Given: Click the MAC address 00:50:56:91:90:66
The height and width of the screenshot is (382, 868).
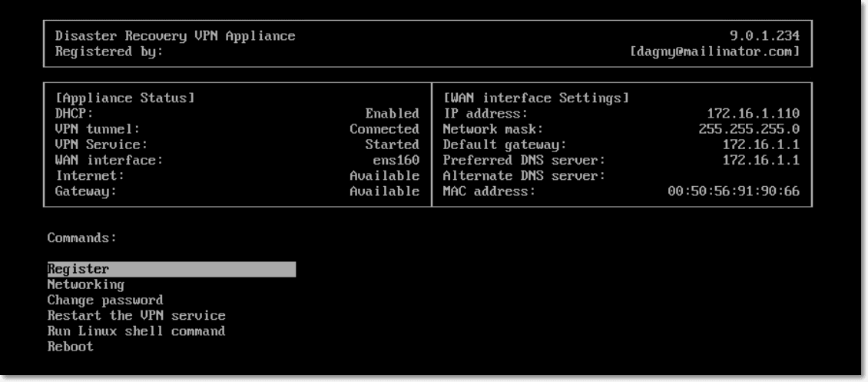Looking at the screenshot, I should coord(734,191).
